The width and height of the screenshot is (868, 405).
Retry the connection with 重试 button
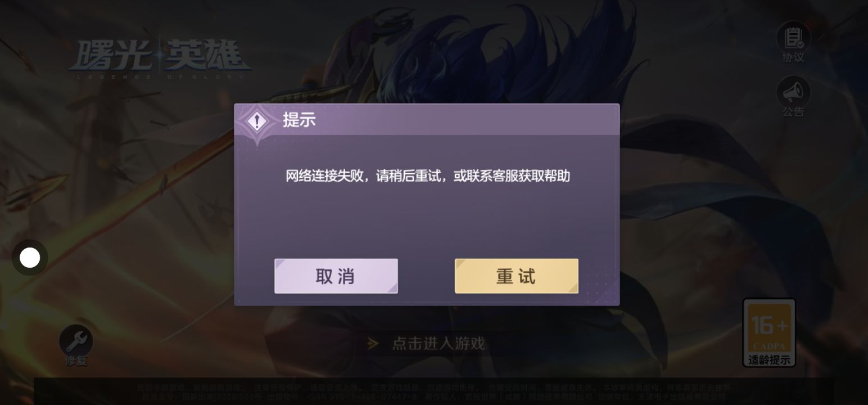[x=516, y=276]
